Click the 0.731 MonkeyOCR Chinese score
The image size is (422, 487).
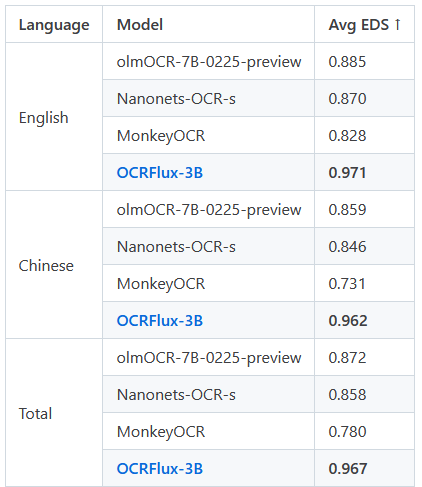[x=347, y=284]
